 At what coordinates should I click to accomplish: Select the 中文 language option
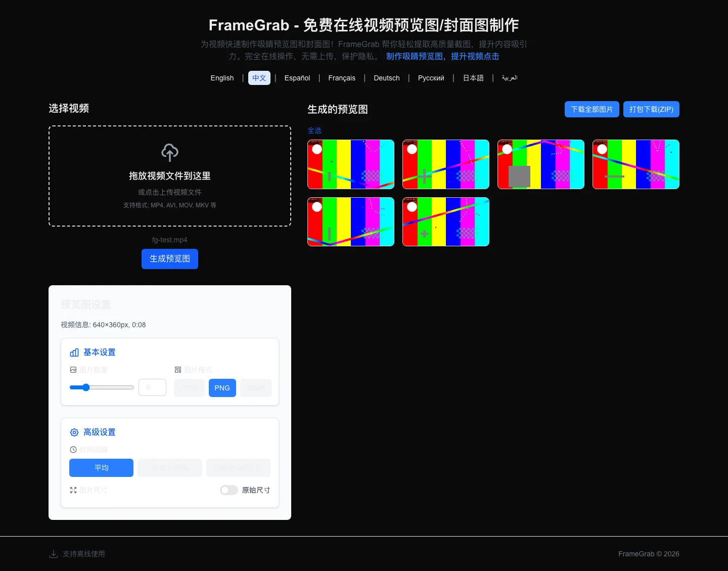click(259, 78)
